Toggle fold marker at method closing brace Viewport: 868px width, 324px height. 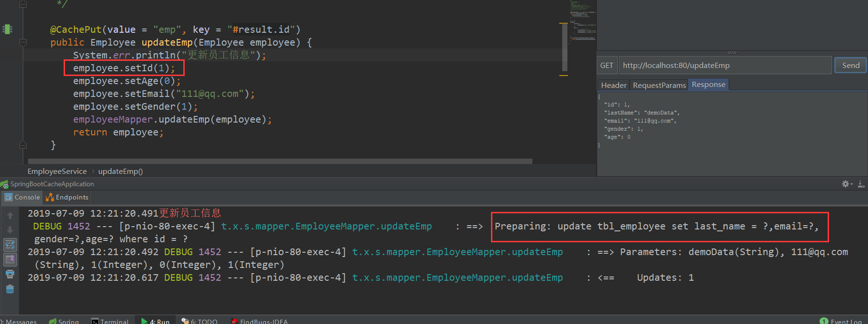coord(23,144)
